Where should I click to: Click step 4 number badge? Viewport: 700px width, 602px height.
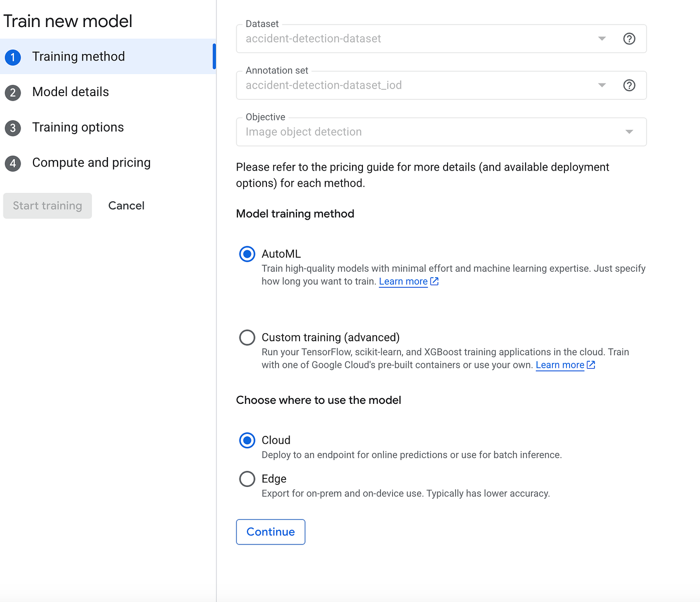[x=13, y=163]
